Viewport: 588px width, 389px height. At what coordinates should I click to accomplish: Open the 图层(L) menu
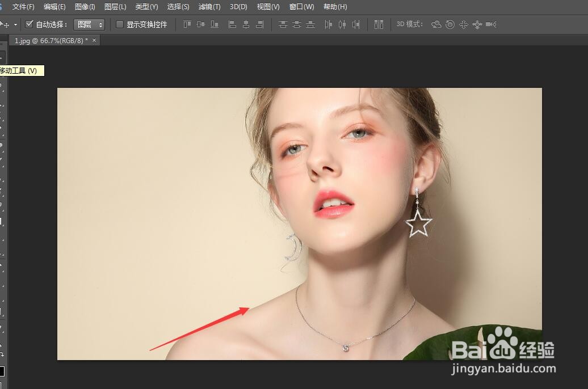(115, 7)
